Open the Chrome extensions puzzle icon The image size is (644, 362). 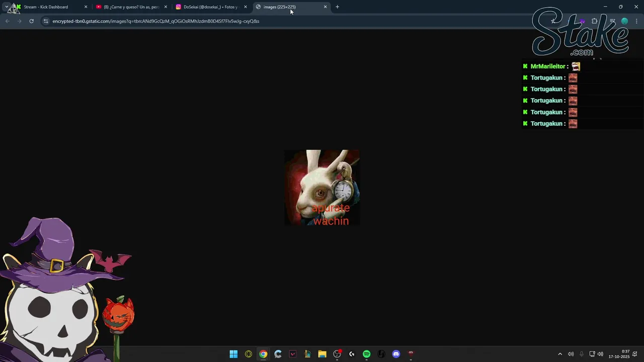pyautogui.click(x=594, y=21)
